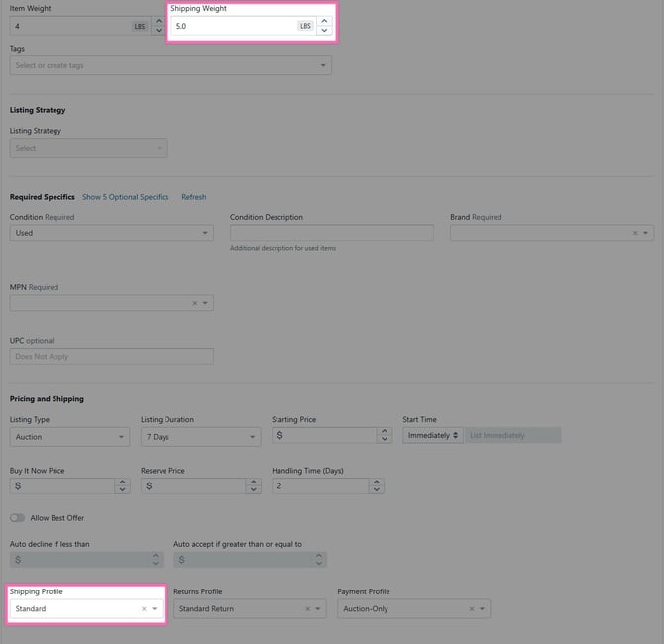Remove the Auction-Only payment profile
The width and height of the screenshot is (664, 644).
click(x=471, y=609)
